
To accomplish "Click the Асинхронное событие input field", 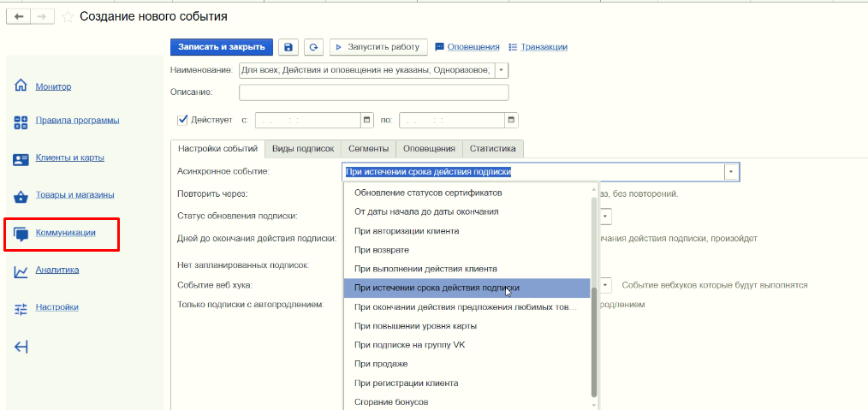I will [533, 172].
